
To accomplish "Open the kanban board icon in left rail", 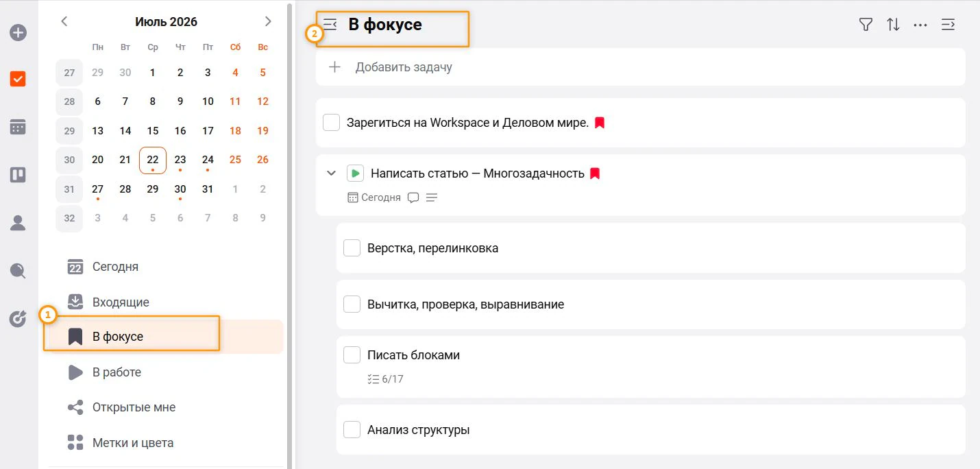I will [18, 175].
